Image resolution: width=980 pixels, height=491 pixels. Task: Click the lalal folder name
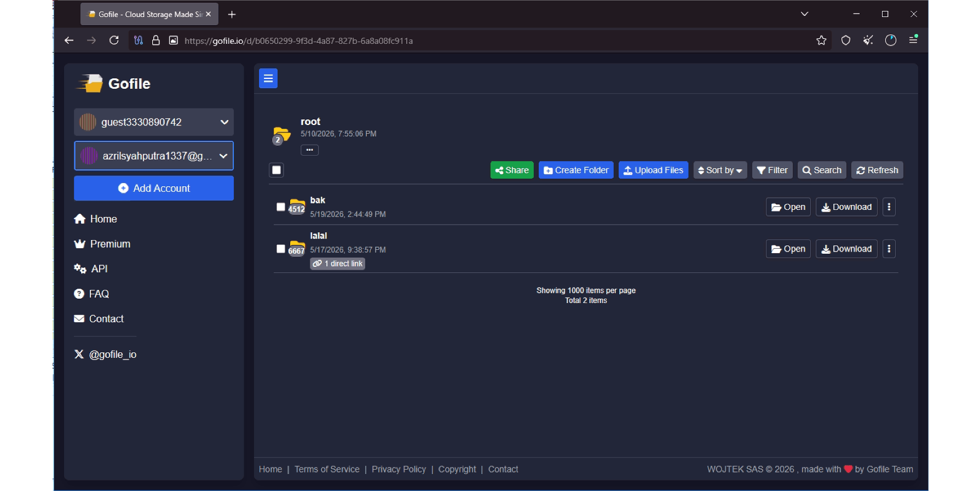click(x=319, y=236)
